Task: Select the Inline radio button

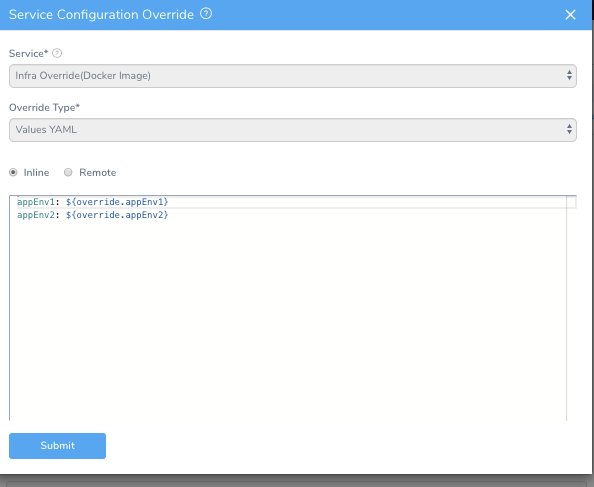Action: [x=13, y=172]
